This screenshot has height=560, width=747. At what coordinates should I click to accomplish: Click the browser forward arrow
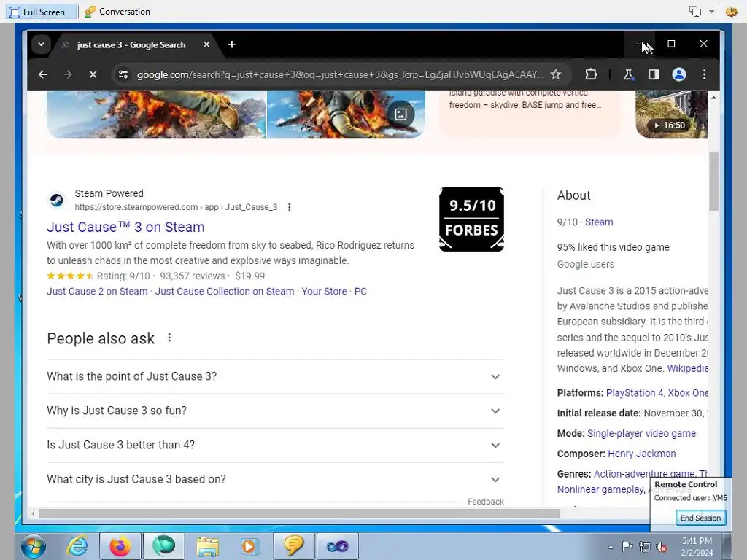point(68,74)
